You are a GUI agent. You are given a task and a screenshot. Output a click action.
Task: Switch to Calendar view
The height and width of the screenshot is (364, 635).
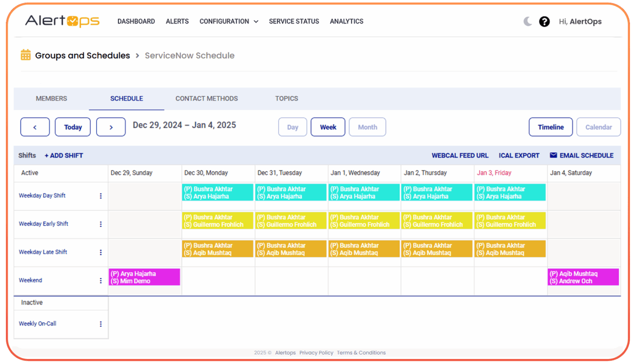click(x=598, y=127)
